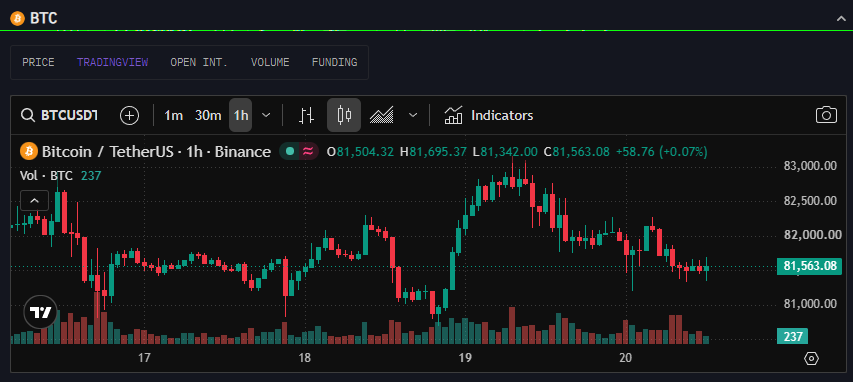The height and width of the screenshot is (382, 853).
Task: Select the 1h timeframe
Action: (x=240, y=115)
